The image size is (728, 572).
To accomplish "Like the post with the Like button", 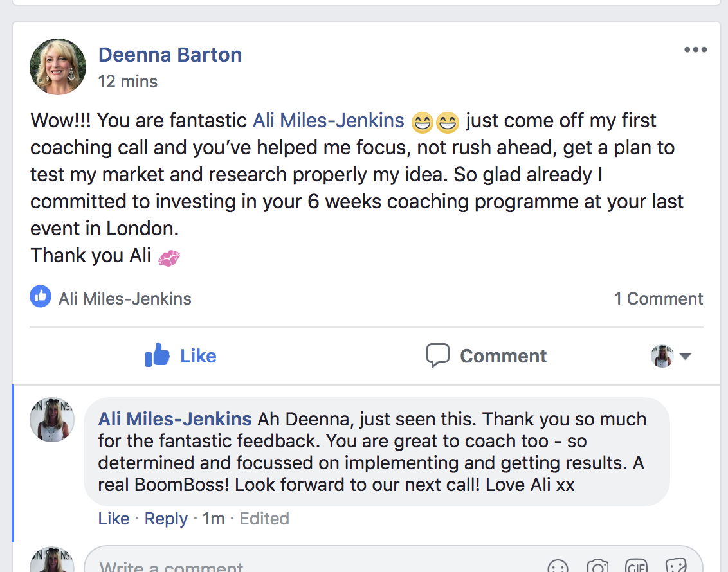I will click(181, 355).
